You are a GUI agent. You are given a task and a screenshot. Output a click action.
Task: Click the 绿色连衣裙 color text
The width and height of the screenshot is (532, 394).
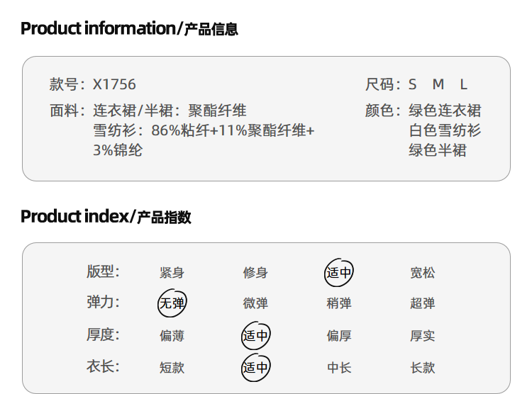tap(445, 111)
